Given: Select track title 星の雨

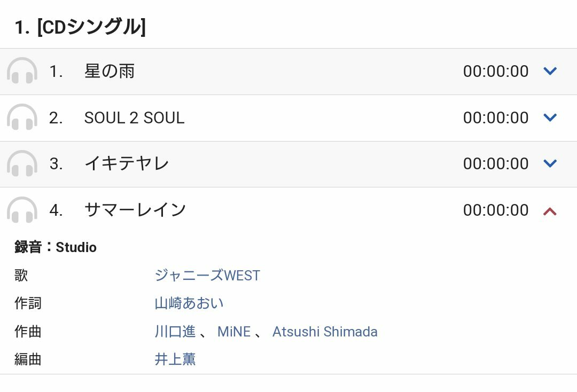Looking at the screenshot, I should click(110, 72).
